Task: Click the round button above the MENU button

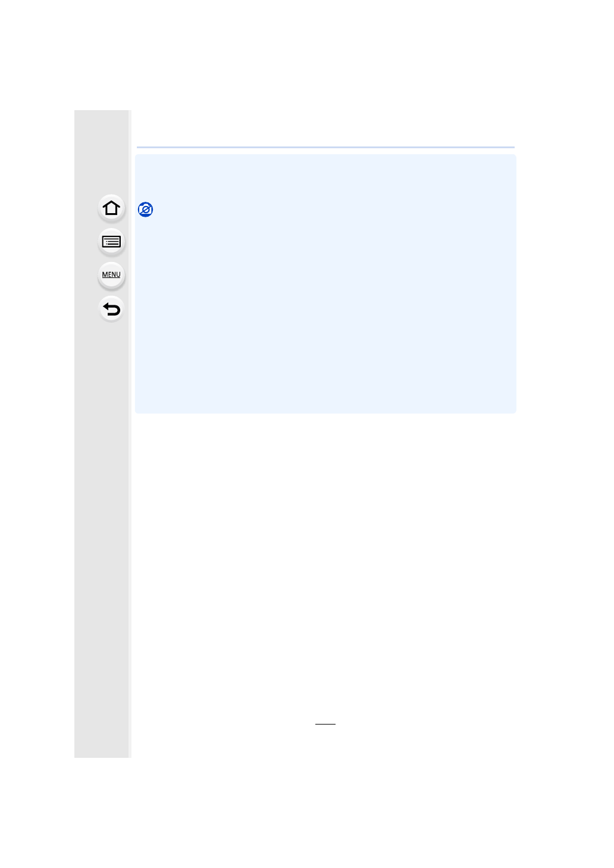Action: (x=111, y=242)
